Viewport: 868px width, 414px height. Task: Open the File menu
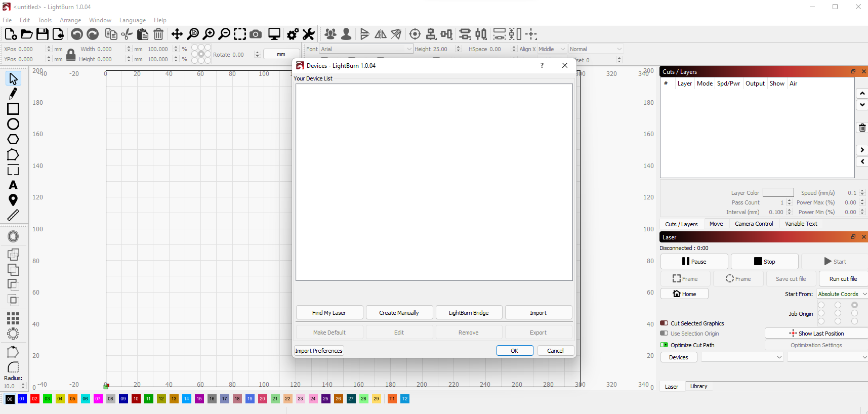[7, 20]
